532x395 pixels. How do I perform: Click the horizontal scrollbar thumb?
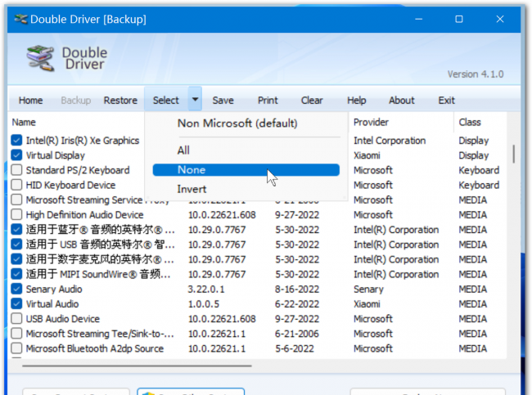click(x=137, y=366)
